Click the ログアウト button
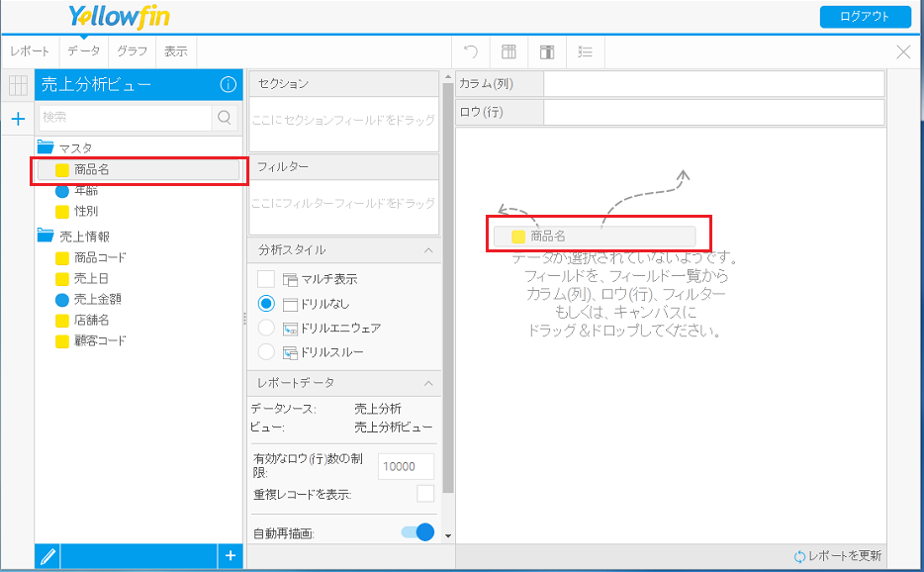 865,17
